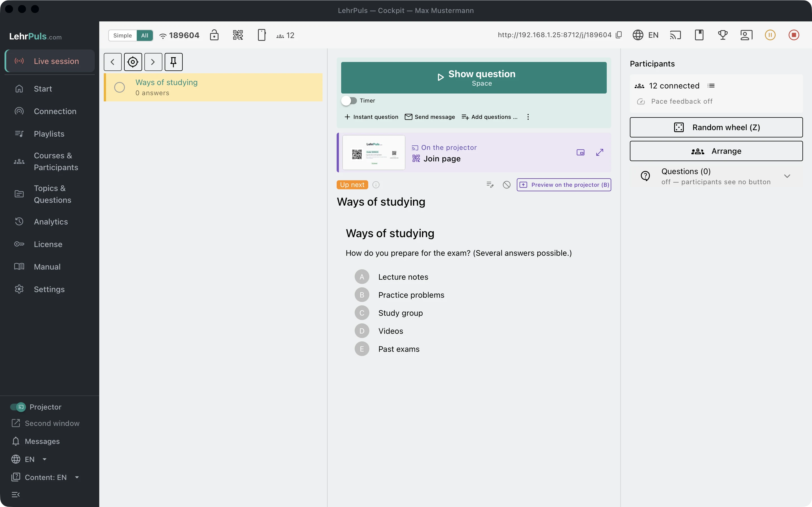
Task: Expand projector view with diagonal arrows icon
Action: pos(600,152)
